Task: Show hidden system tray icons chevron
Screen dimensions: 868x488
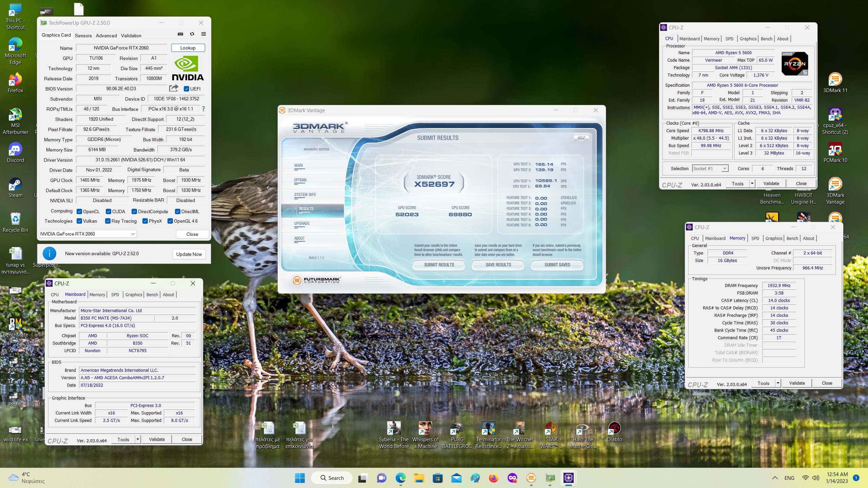Action: point(775,478)
